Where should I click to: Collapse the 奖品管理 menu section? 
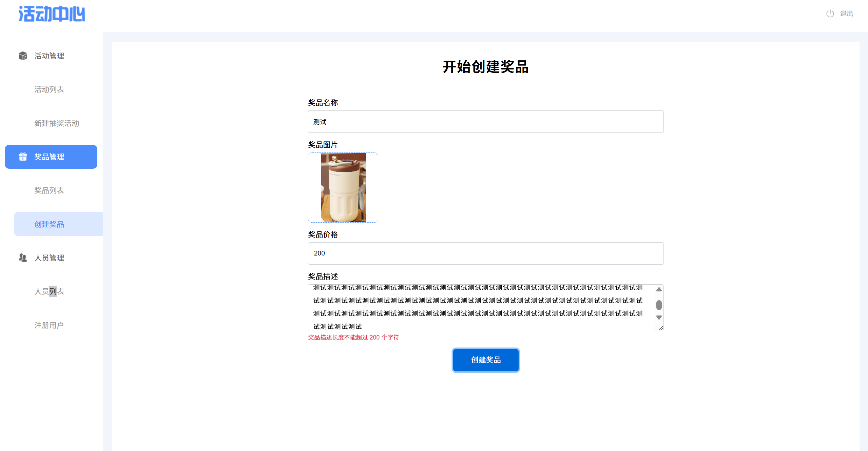click(x=49, y=157)
